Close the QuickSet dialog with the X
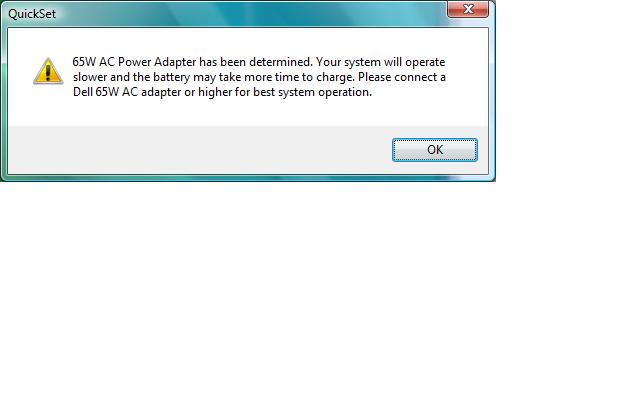 point(468,9)
